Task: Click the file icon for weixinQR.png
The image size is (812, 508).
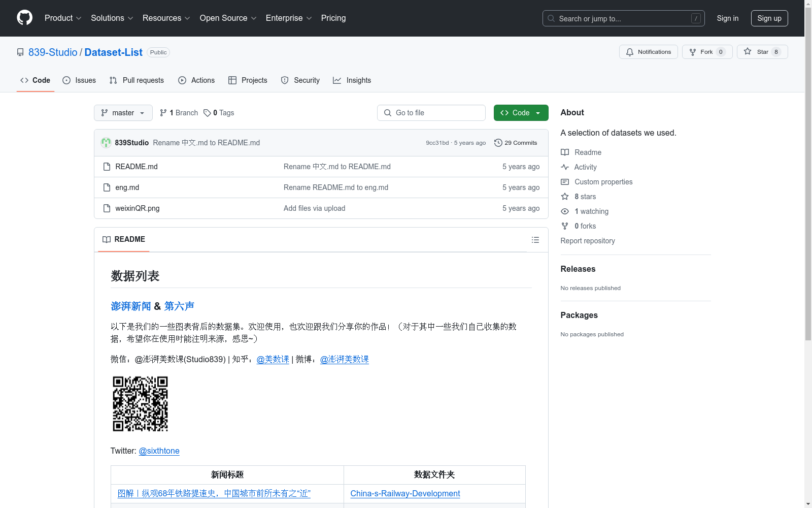Action: [107, 208]
